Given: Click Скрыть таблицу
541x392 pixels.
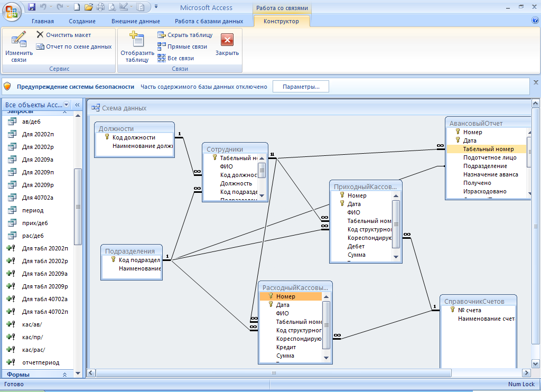Looking at the screenshot, I should (185, 35).
